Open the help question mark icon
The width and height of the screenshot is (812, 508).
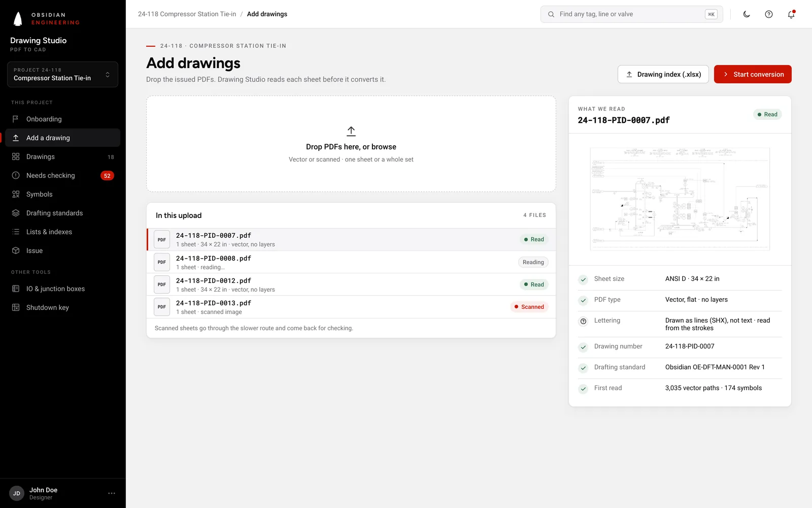click(x=769, y=14)
